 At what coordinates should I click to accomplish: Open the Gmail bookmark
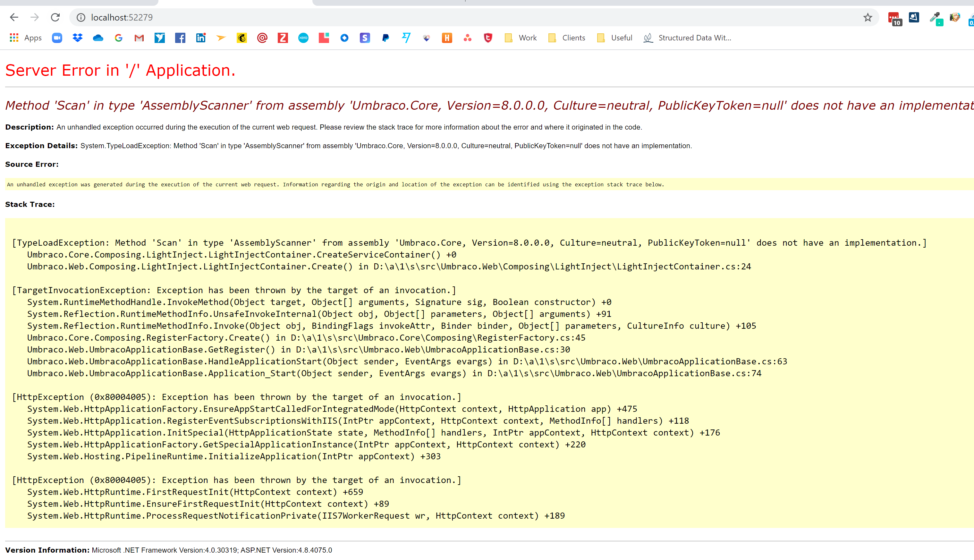click(x=139, y=38)
